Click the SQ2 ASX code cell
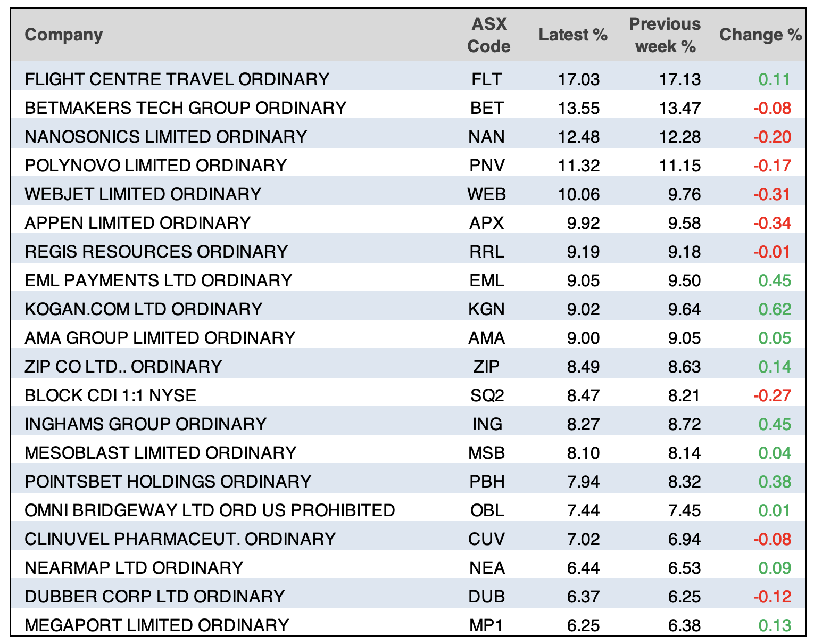 pyautogui.click(x=487, y=395)
